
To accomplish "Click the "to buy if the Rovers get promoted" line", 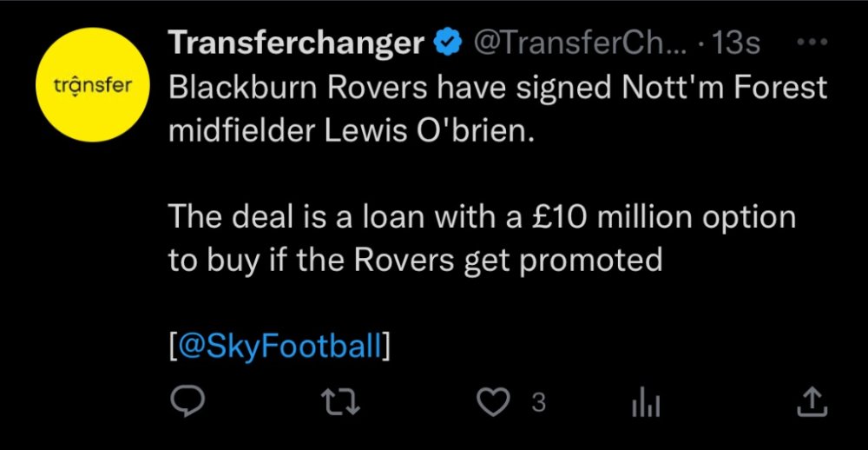I will [x=415, y=259].
